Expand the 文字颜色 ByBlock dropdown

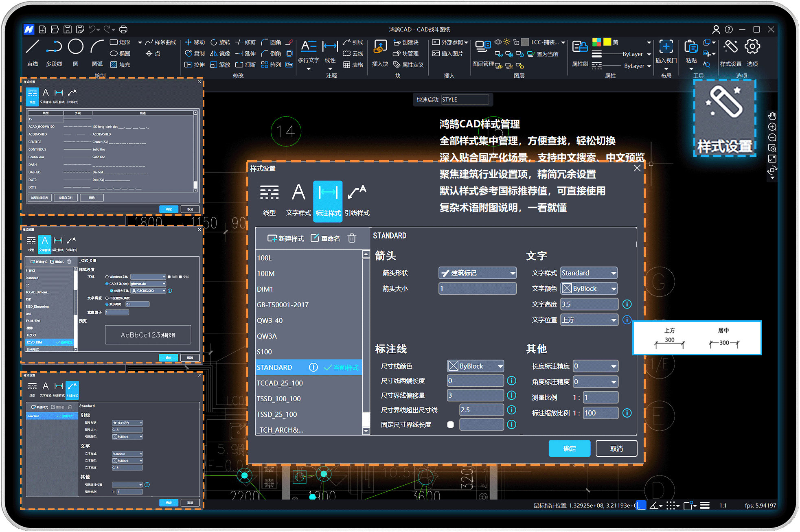coord(589,289)
